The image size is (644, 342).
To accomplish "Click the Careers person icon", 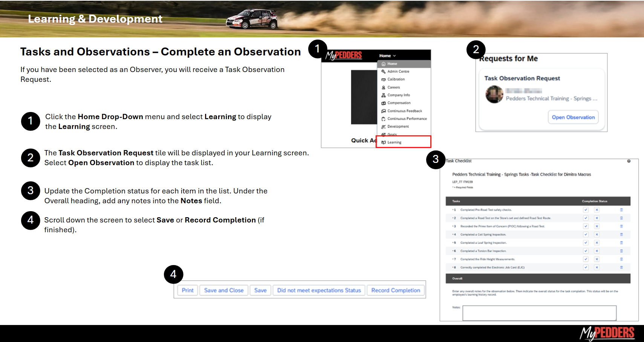I will [x=383, y=87].
